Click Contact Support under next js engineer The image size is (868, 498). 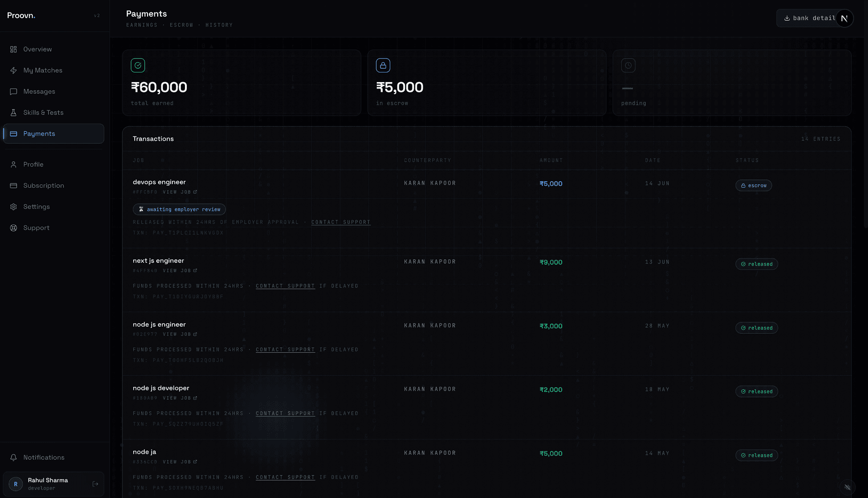click(x=285, y=286)
